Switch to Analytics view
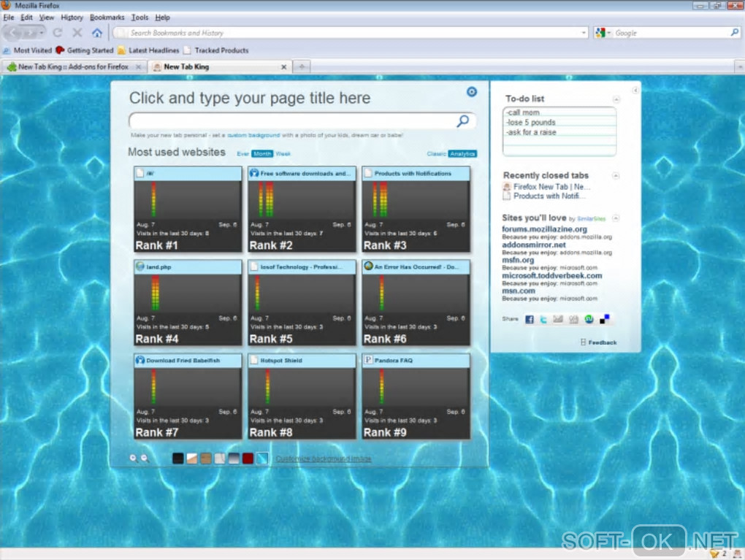 (x=462, y=154)
